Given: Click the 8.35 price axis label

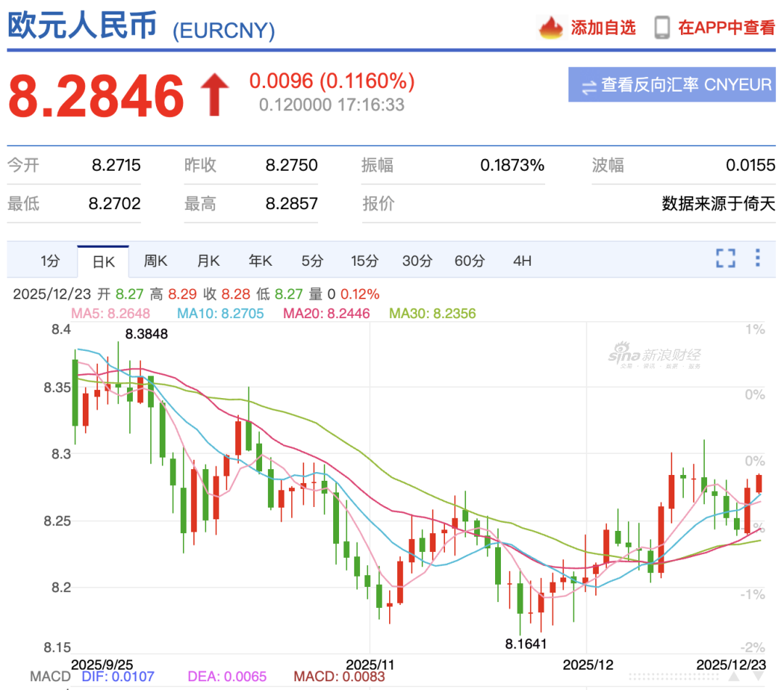Looking at the screenshot, I should [x=57, y=388].
